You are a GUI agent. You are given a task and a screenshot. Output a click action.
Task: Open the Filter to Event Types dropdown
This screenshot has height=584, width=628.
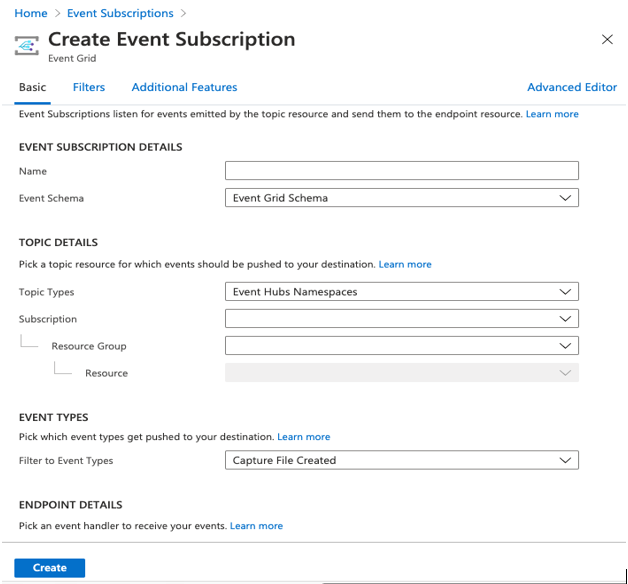[401, 461]
